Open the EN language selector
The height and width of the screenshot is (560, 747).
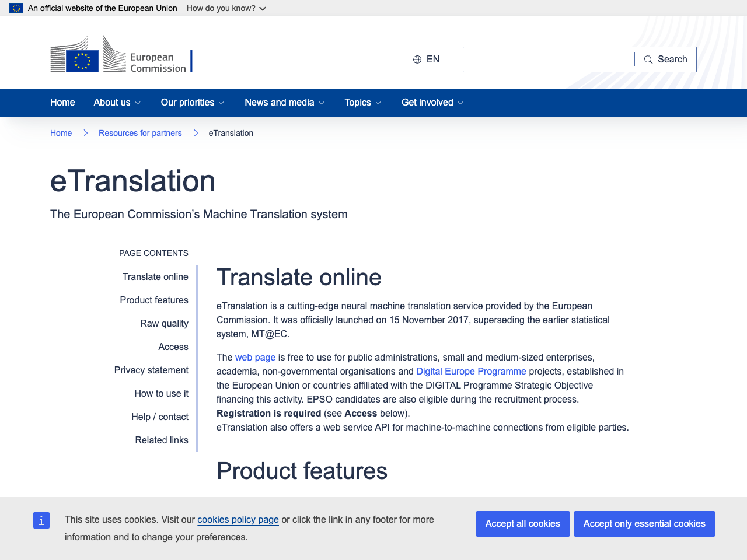427,60
